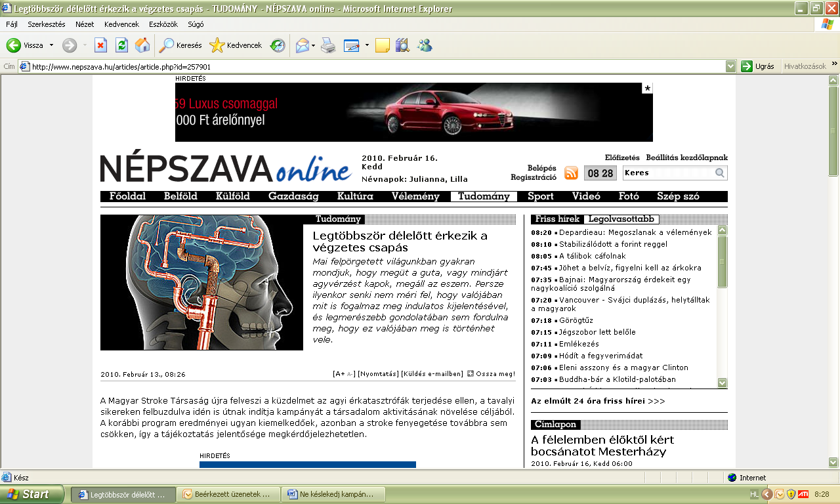Click the Regisztráció link

pos(534,177)
